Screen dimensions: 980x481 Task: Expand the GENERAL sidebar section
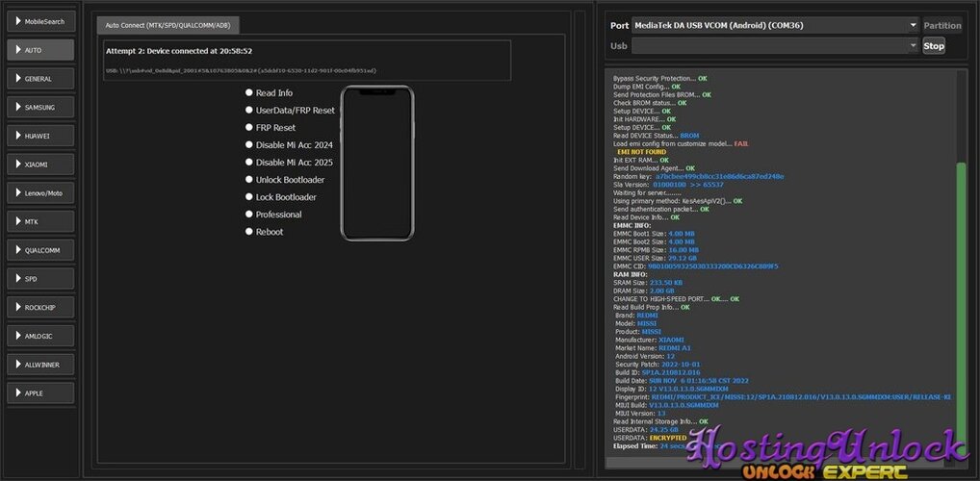(40, 79)
